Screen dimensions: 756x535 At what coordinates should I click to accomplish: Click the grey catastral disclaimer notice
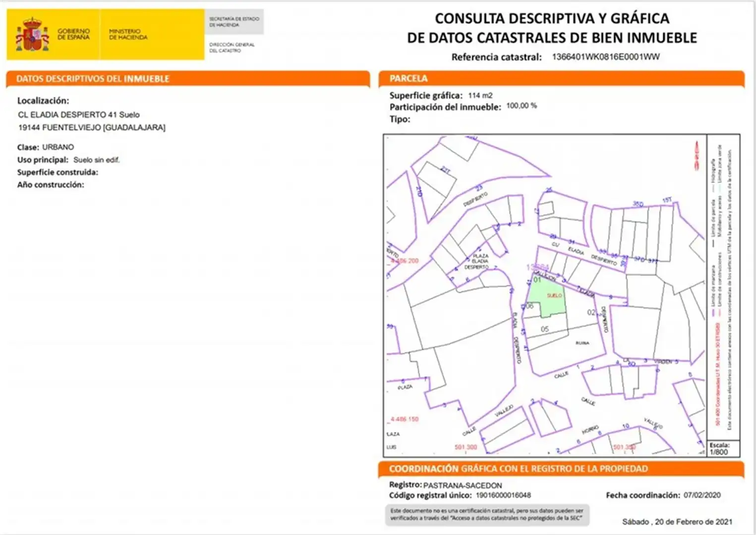coord(487,515)
